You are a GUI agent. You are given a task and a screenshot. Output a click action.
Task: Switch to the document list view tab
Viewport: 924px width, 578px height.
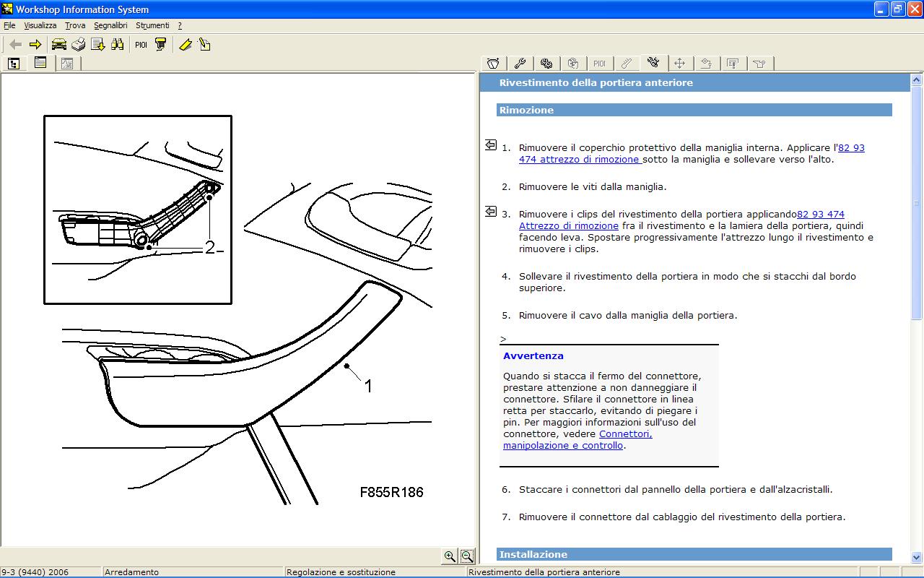click(x=40, y=64)
